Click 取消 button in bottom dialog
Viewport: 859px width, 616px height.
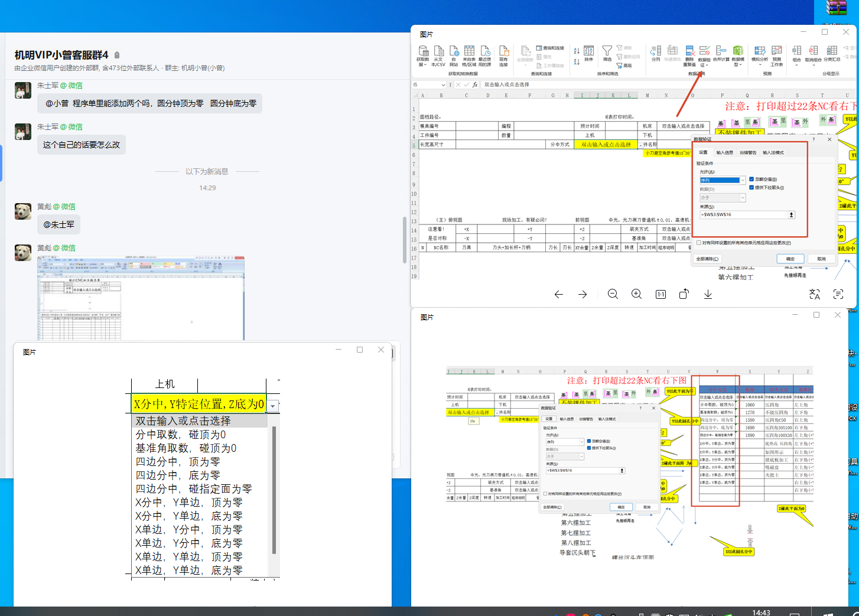647,507
